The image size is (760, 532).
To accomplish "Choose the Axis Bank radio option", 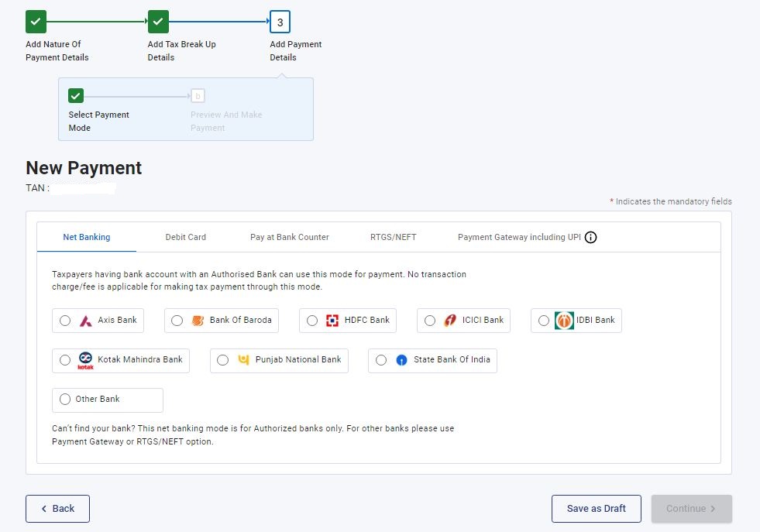I will click(x=65, y=321).
